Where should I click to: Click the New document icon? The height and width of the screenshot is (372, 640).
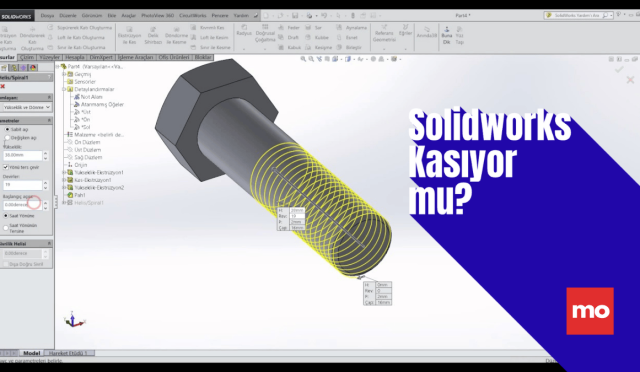[266, 16]
